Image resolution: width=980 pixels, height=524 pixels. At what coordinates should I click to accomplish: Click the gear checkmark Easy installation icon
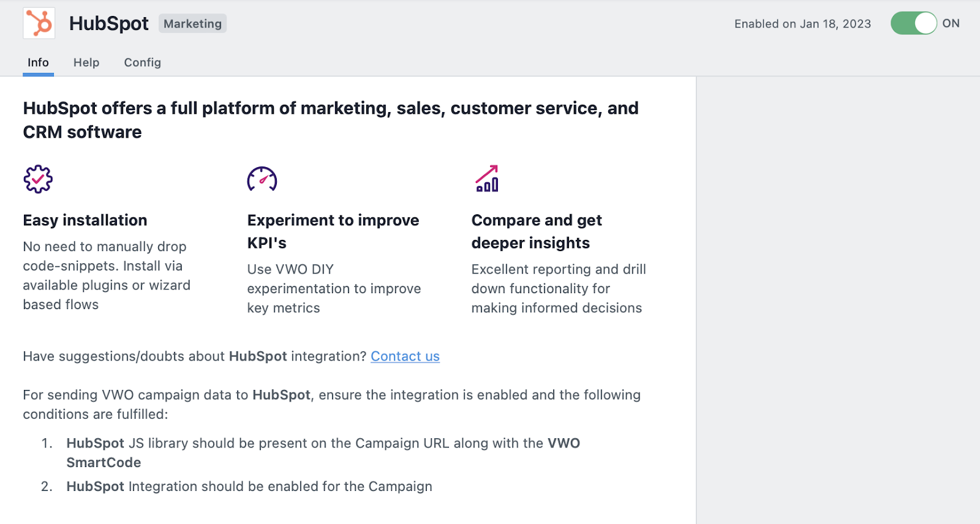[38, 179]
